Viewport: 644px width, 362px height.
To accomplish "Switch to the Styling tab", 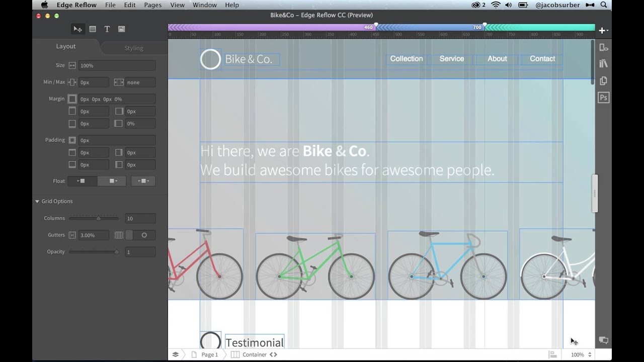I will (x=134, y=48).
